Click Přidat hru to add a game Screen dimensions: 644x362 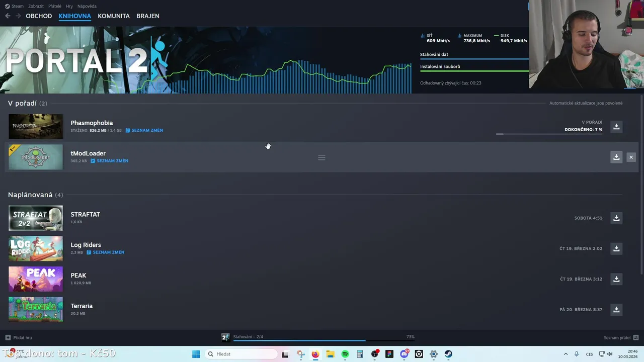pyautogui.click(x=19, y=337)
